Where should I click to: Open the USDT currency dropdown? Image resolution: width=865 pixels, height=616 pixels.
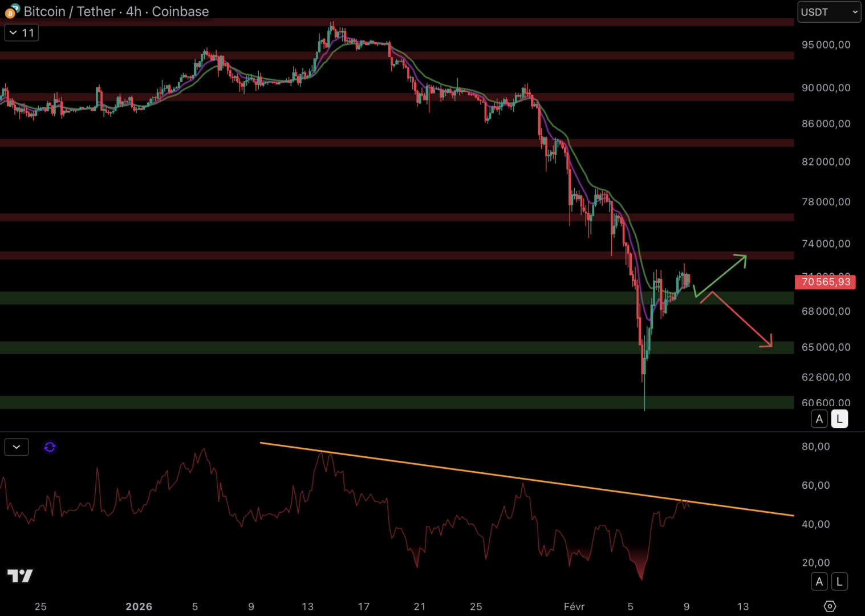pos(829,12)
